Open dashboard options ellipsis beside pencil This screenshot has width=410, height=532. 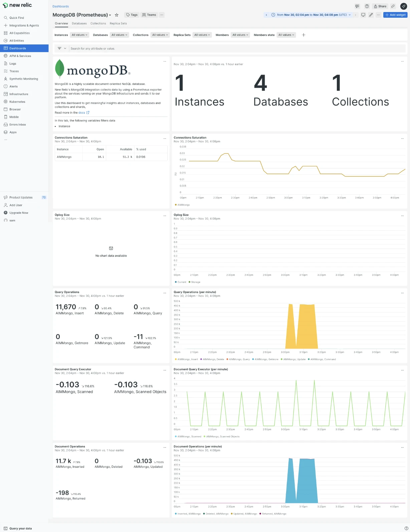tap(378, 15)
